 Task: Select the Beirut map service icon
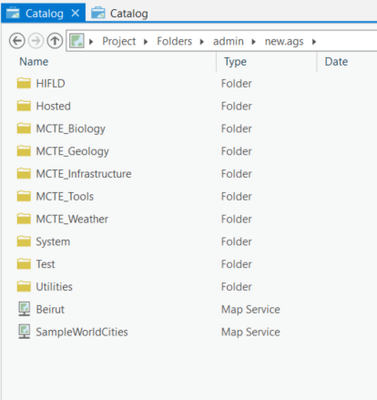(x=24, y=309)
